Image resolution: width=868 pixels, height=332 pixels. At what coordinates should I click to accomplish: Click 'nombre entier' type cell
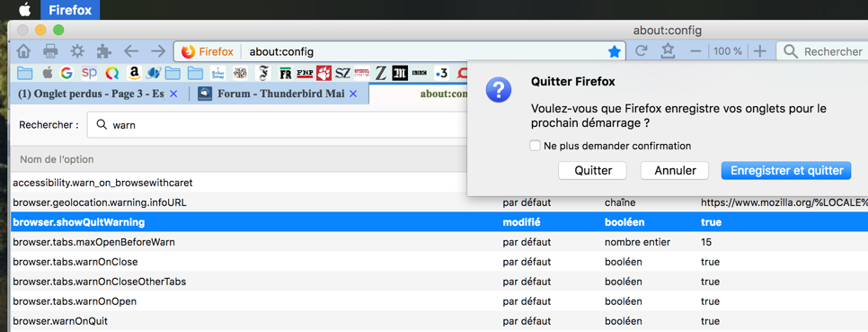[x=637, y=242]
